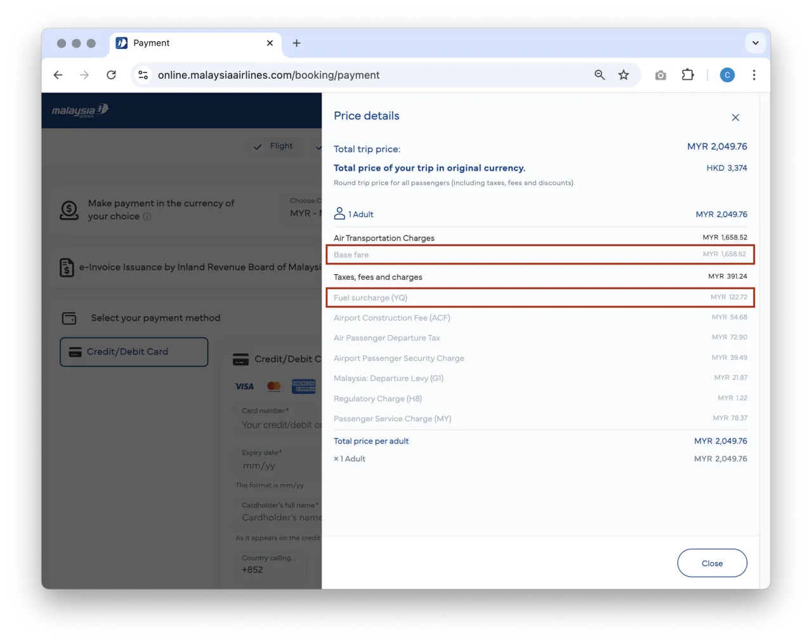
Task: Click the camera screenshot icon in toolbar
Action: (660, 75)
